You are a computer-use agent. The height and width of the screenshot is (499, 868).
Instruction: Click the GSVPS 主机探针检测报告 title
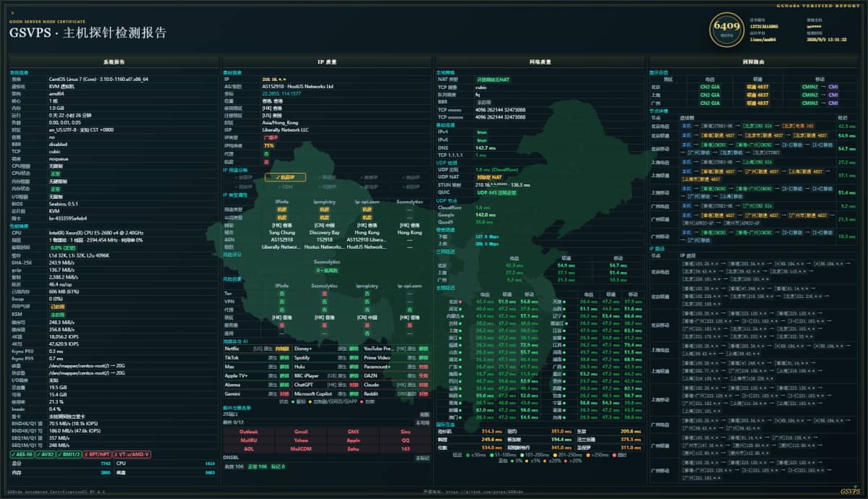(x=88, y=33)
